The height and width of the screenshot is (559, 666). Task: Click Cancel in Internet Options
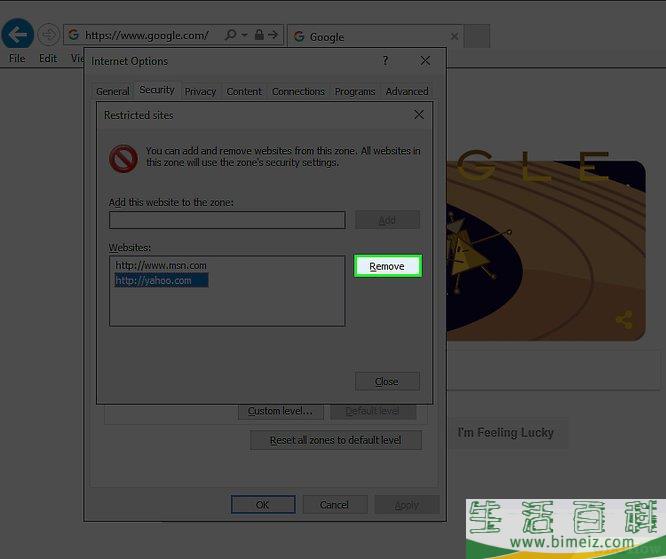335,505
